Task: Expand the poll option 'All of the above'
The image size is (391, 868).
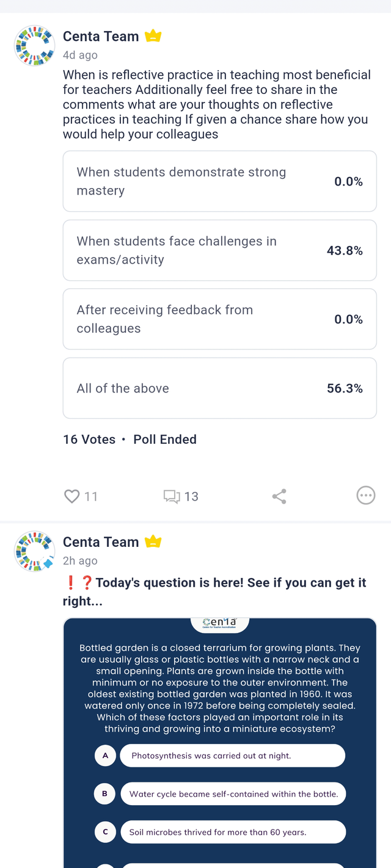Action: click(x=219, y=388)
